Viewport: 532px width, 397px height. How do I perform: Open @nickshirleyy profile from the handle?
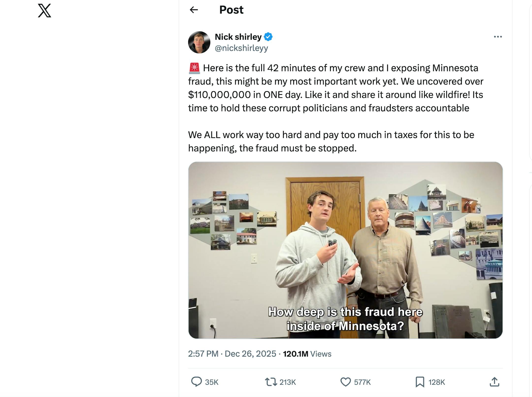241,48
